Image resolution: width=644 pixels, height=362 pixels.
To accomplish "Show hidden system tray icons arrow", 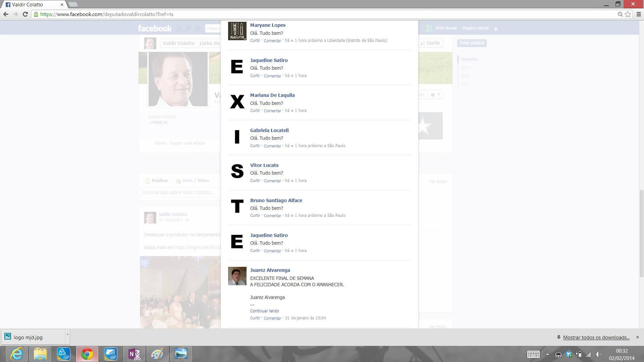I will point(547,354).
